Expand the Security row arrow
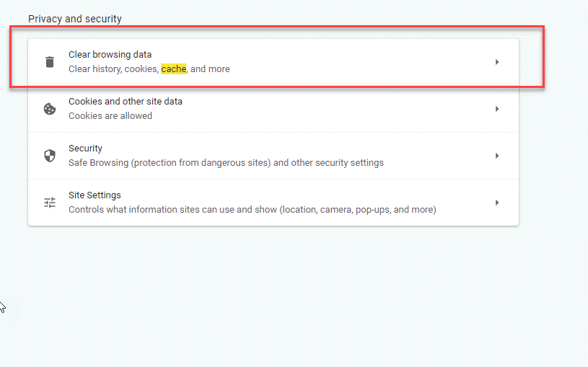This screenshot has width=588, height=367. tap(497, 156)
